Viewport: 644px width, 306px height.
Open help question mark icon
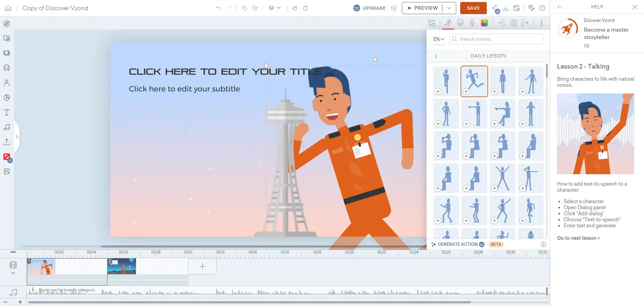542,8
